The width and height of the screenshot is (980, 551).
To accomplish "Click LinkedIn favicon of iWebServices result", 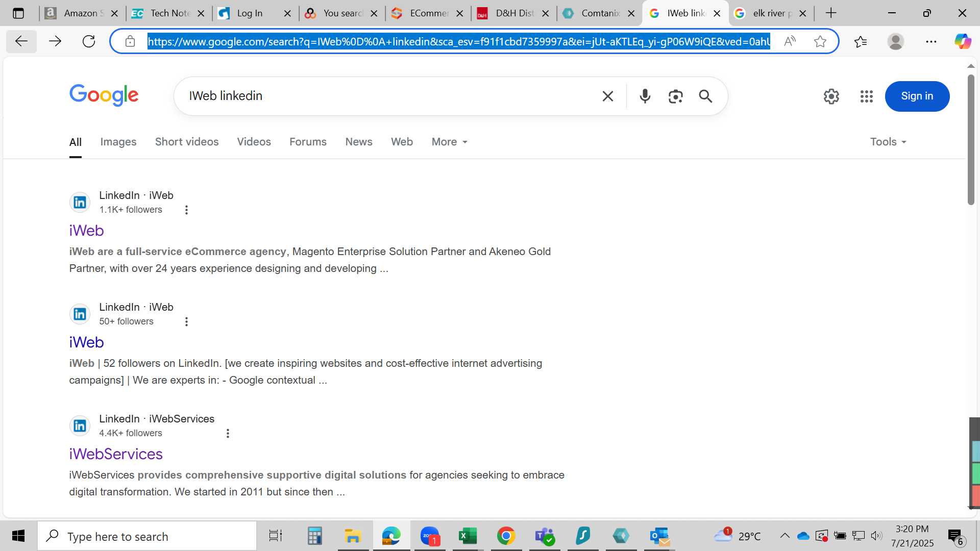I will coord(80,425).
